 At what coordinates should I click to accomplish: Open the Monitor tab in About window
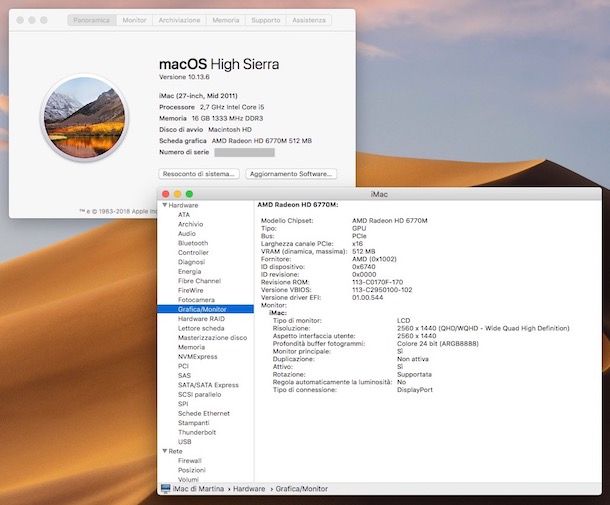click(134, 20)
